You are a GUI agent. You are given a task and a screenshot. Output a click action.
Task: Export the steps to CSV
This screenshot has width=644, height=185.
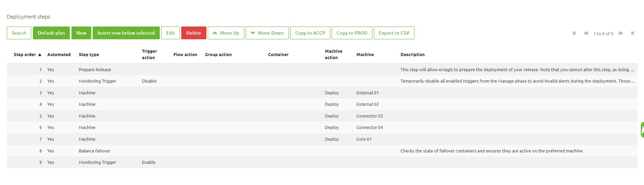point(394,33)
